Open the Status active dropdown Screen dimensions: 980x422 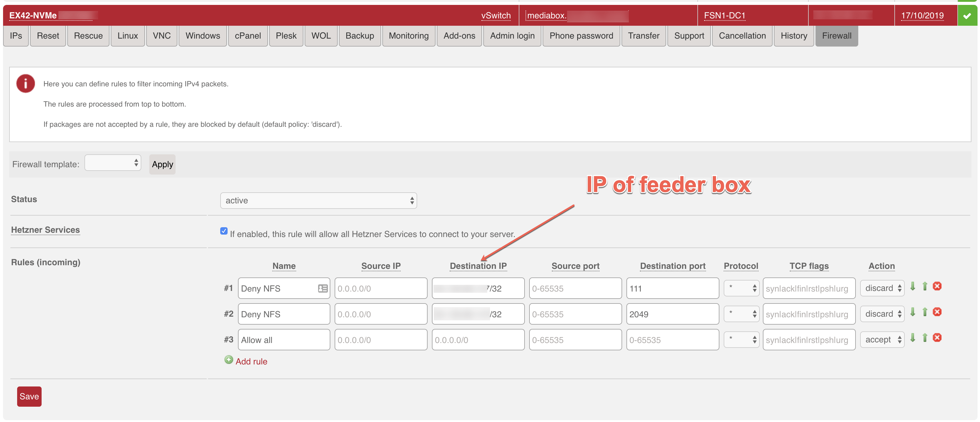pyautogui.click(x=318, y=201)
